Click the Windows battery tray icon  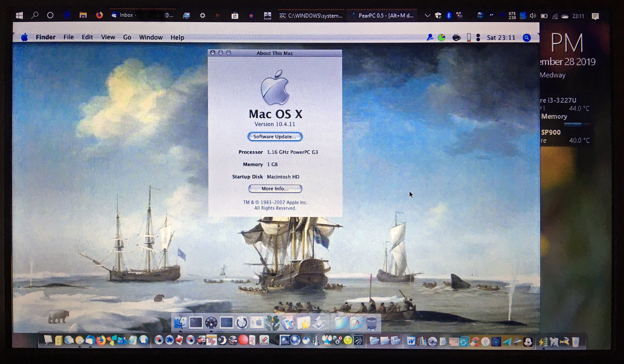click(544, 16)
